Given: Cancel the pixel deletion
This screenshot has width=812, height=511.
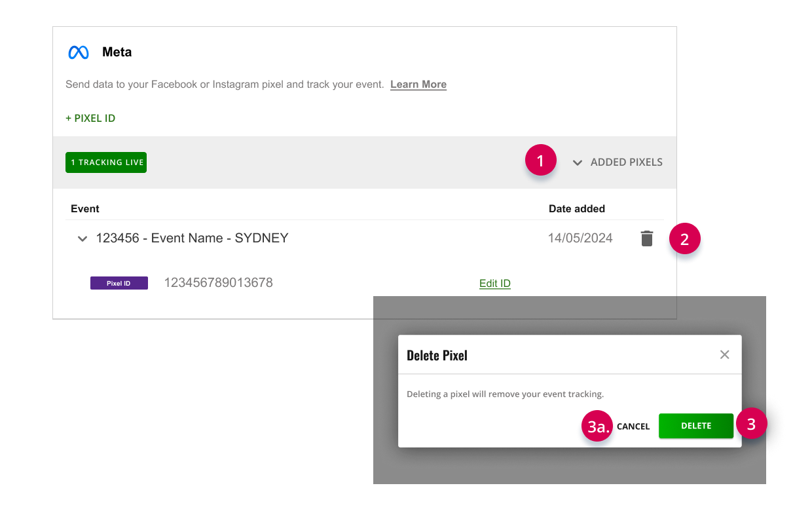Looking at the screenshot, I should coord(633,426).
